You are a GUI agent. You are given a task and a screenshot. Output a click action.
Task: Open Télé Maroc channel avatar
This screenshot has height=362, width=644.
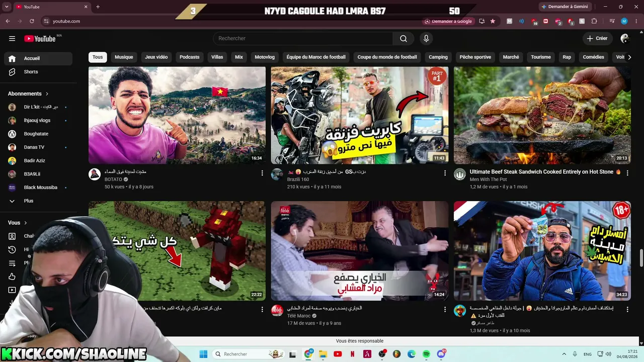pos(277,311)
